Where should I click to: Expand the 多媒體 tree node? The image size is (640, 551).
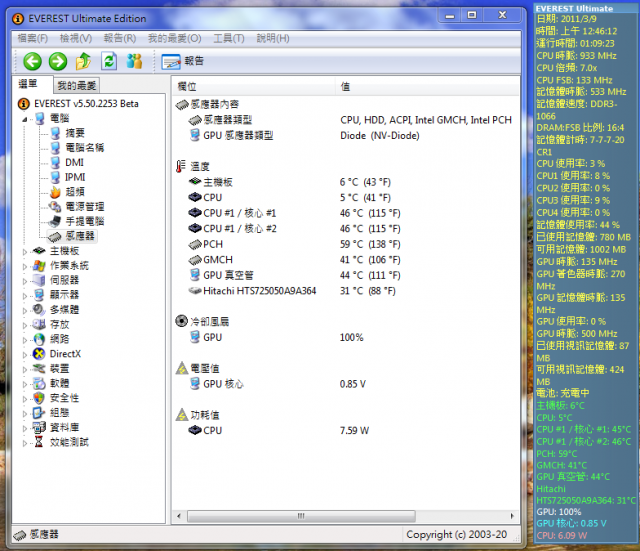(24, 311)
